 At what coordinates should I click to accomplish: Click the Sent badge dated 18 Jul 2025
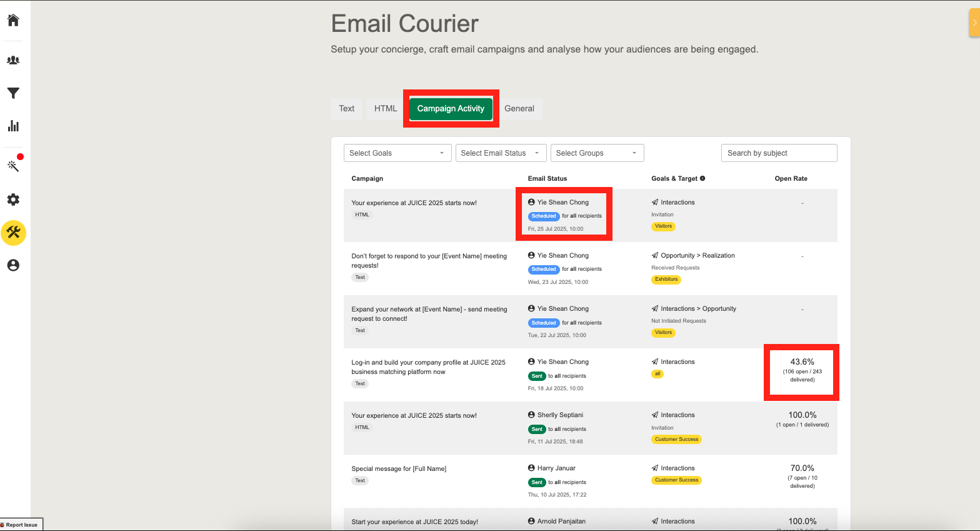[x=537, y=376]
